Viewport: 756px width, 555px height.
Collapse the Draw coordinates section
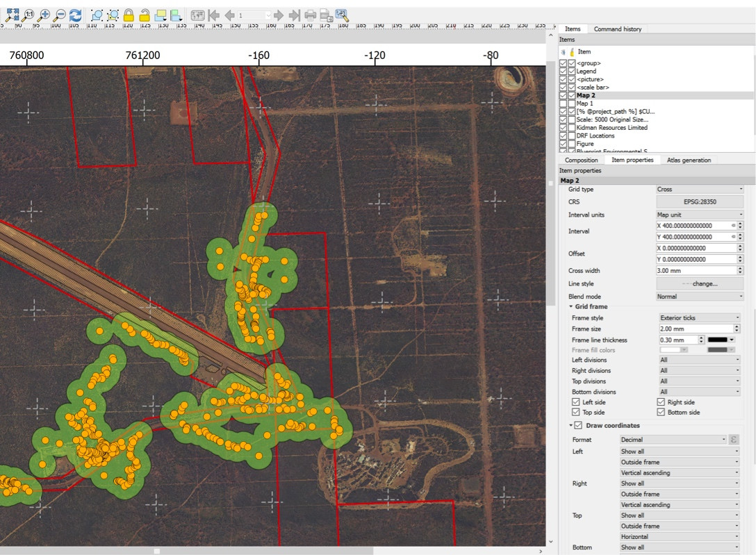pos(571,426)
